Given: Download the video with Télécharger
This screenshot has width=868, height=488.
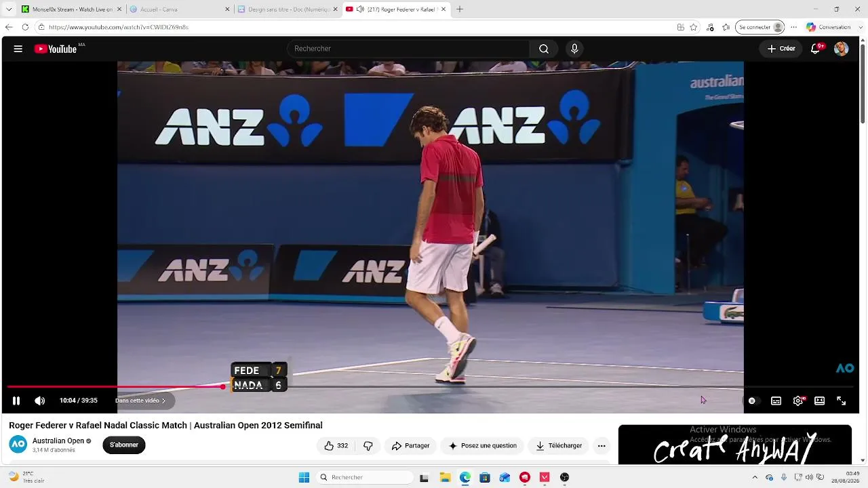Looking at the screenshot, I should (x=559, y=445).
